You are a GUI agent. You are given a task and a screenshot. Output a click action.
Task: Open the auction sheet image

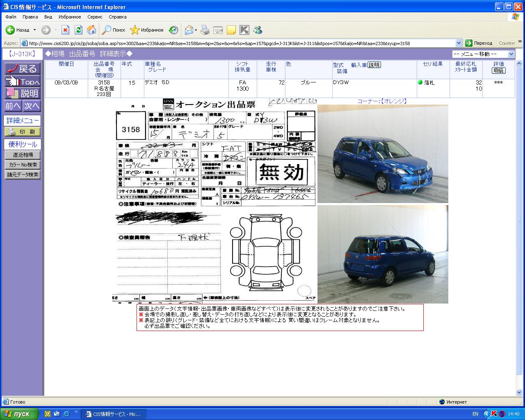pos(215,201)
